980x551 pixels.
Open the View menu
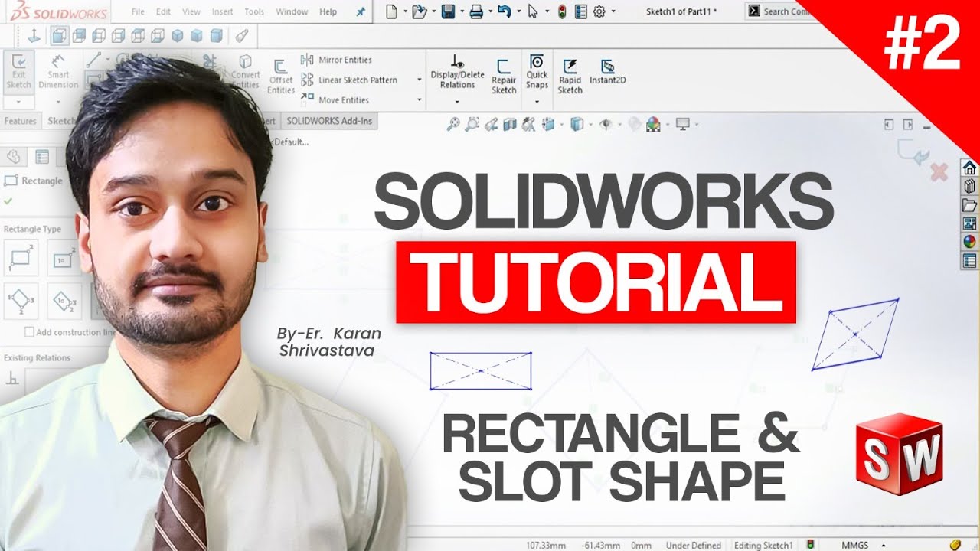coord(191,11)
